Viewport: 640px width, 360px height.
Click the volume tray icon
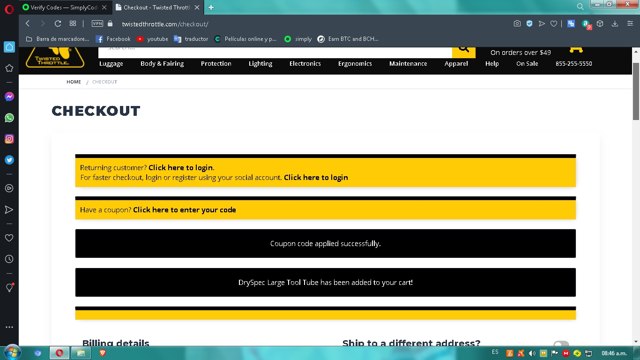(x=532, y=353)
